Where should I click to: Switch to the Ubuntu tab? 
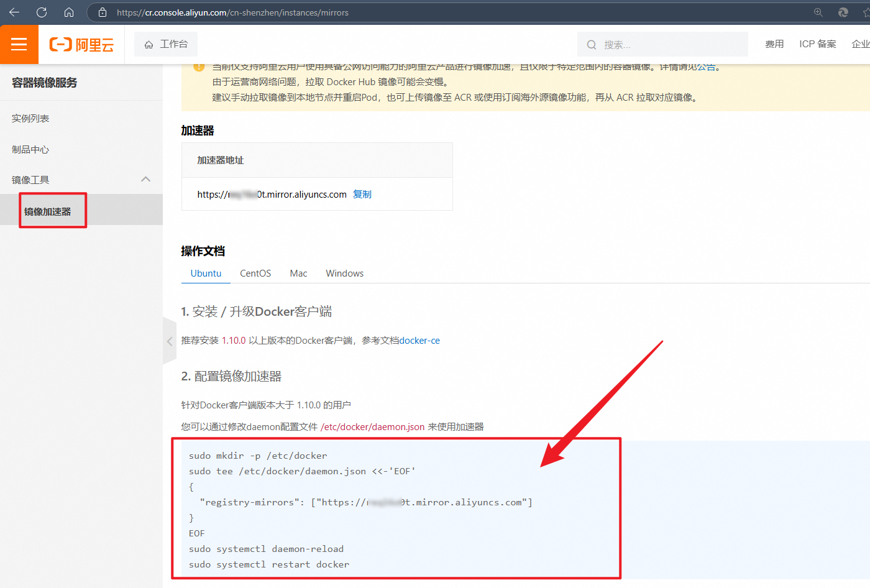pyautogui.click(x=206, y=273)
